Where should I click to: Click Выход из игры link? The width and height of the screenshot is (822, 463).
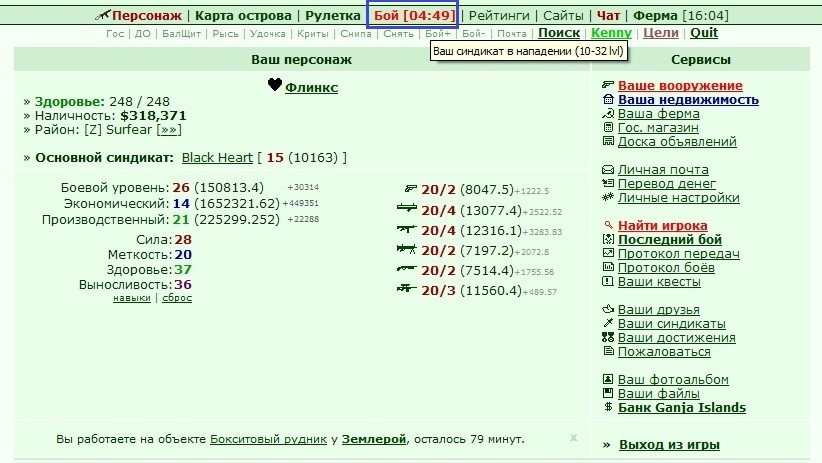point(669,445)
